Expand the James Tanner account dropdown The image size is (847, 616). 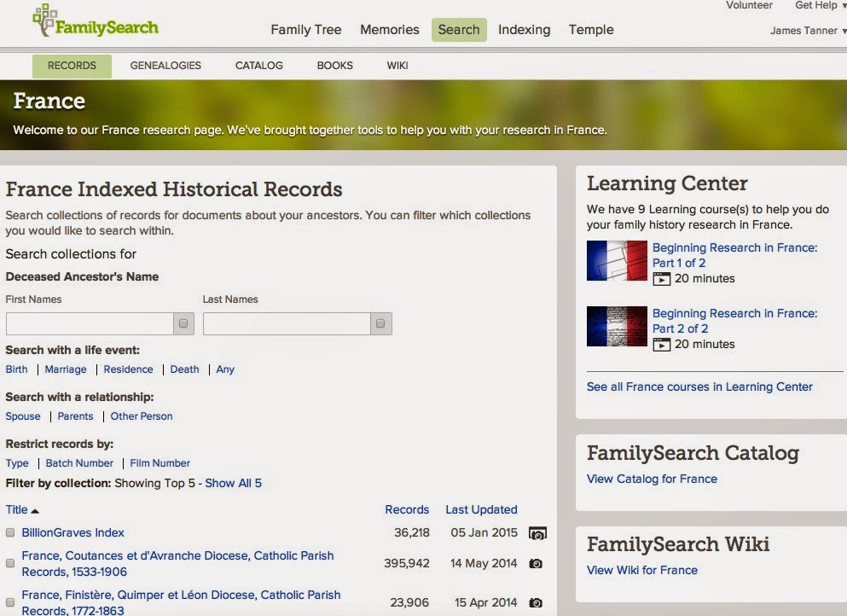tap(808, 31)
